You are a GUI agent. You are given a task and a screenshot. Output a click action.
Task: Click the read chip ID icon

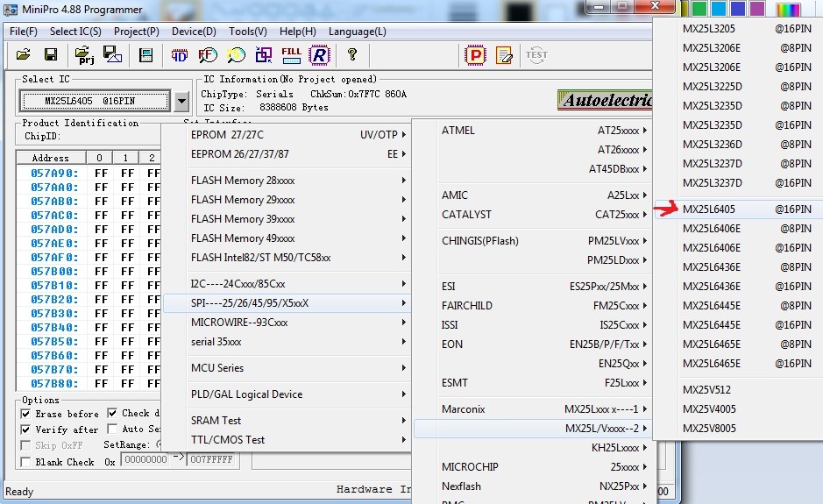[x=179, y=55]
